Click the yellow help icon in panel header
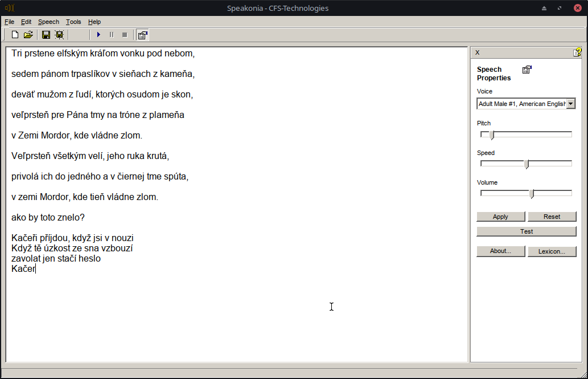Image resolution: width=588 pixels, height=379 pixels. [577, 52]
